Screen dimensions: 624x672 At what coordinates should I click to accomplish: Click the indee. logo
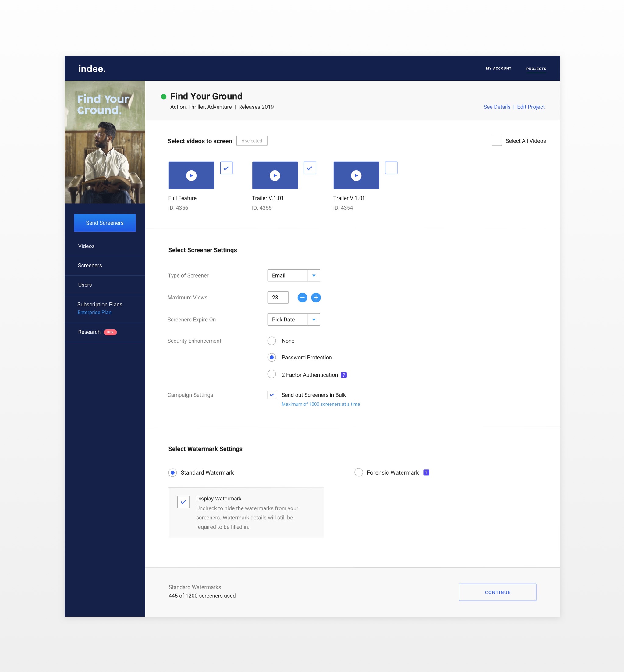(x=92, y=69)
